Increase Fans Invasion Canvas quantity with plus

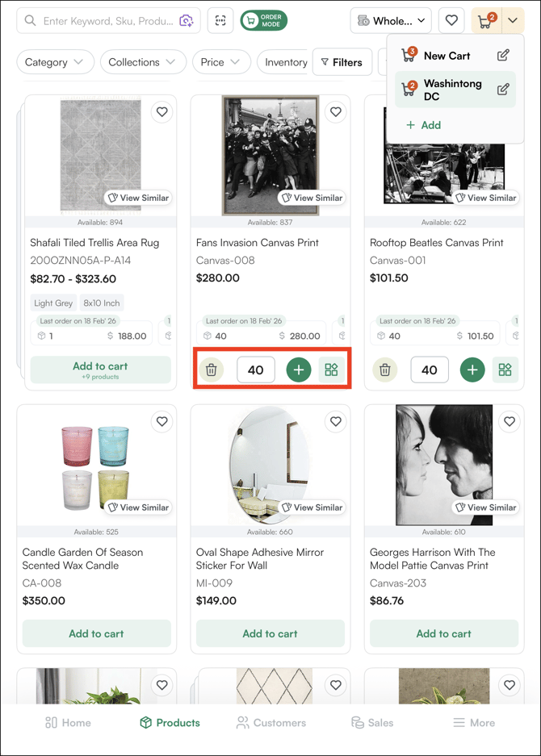click(299, 370)
